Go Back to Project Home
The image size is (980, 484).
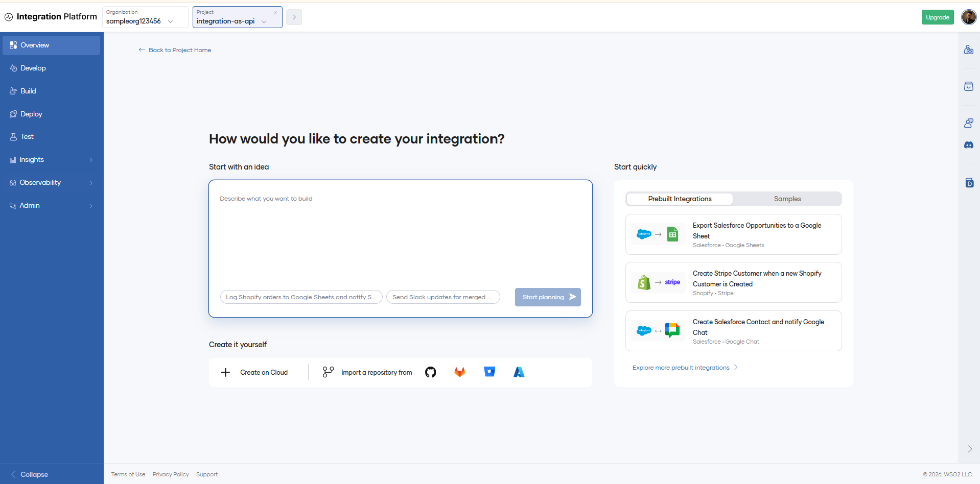pos(175,50)
